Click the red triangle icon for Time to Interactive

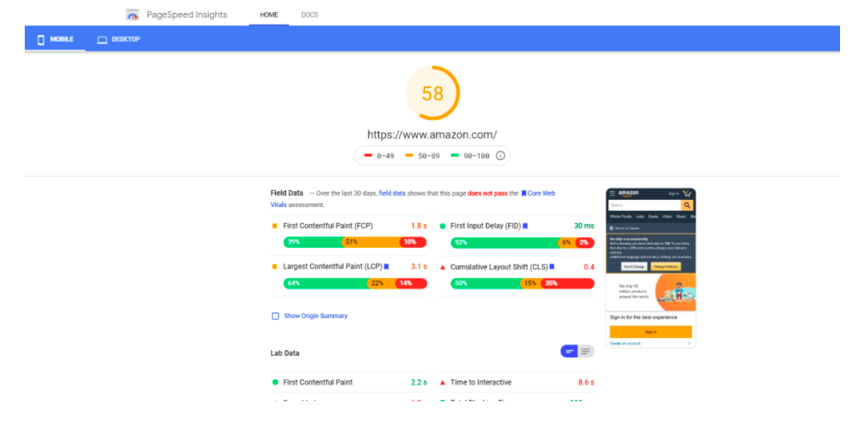click(442, 382)
